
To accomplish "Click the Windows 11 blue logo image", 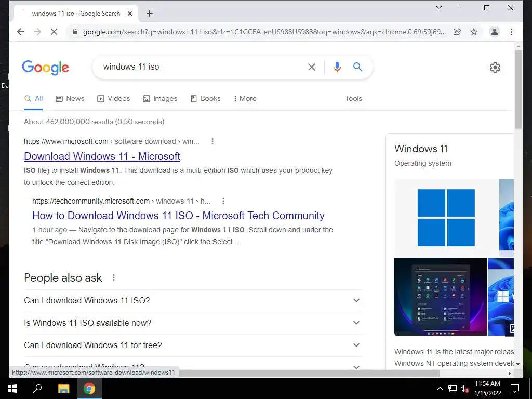I will pos(446,218).
